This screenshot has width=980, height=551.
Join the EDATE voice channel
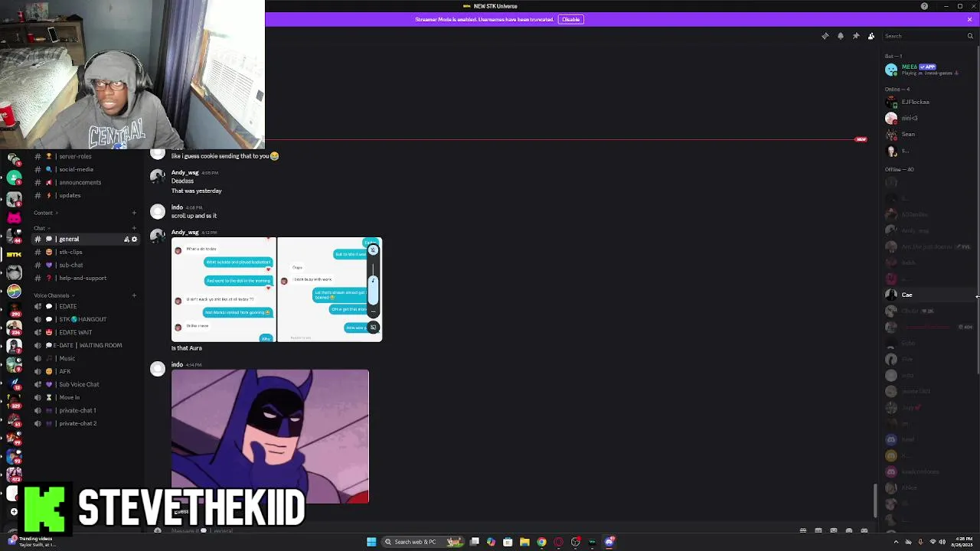click(x=86, y=306)
